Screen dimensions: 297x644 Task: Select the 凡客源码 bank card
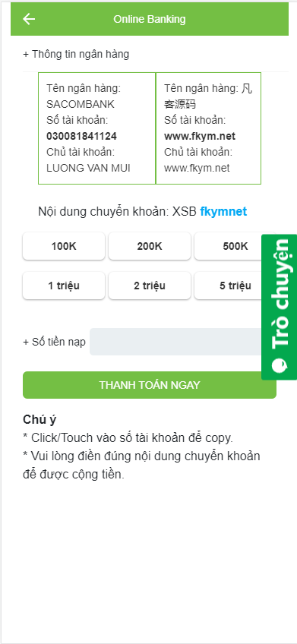[209, 128]
